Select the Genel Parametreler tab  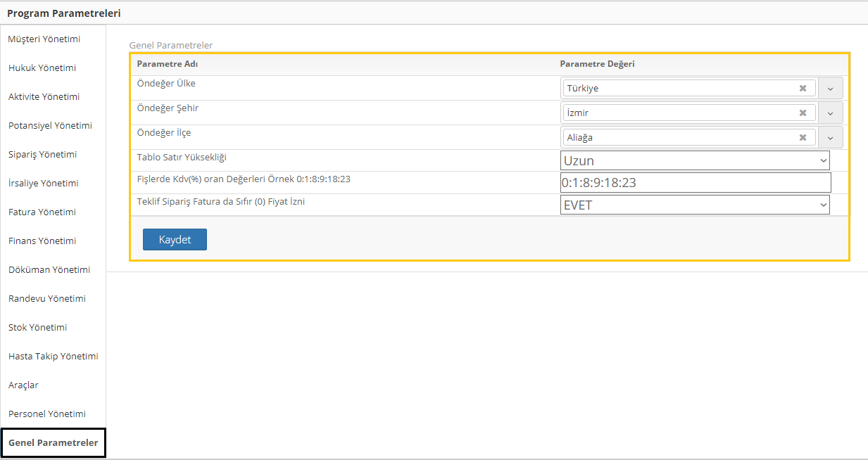(54, 443)
